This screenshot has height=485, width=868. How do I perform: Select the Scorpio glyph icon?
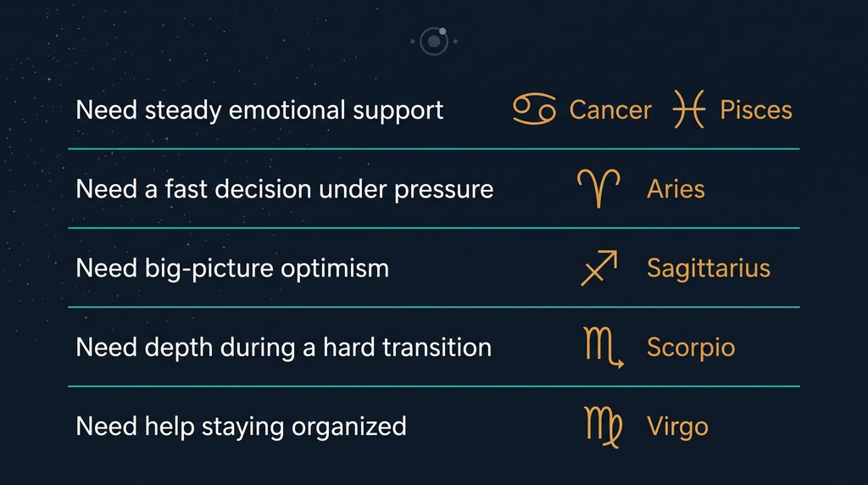(604, 347)
